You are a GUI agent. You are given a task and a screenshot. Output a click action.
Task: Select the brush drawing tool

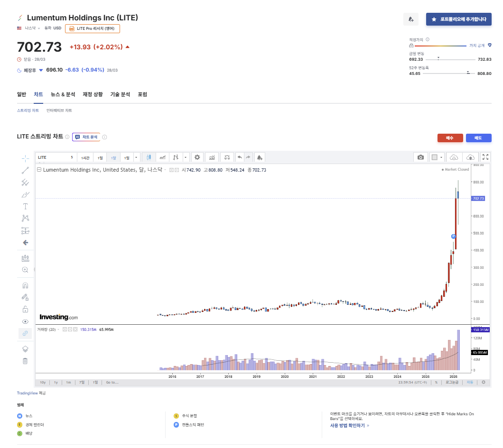point(25,194)
